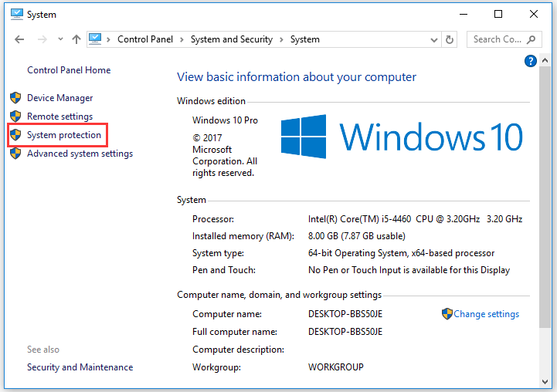Image resolution: width=557 pixels, height=392 pixels.
Task: Open Security and Maintenance link
Action: [80, 367]
